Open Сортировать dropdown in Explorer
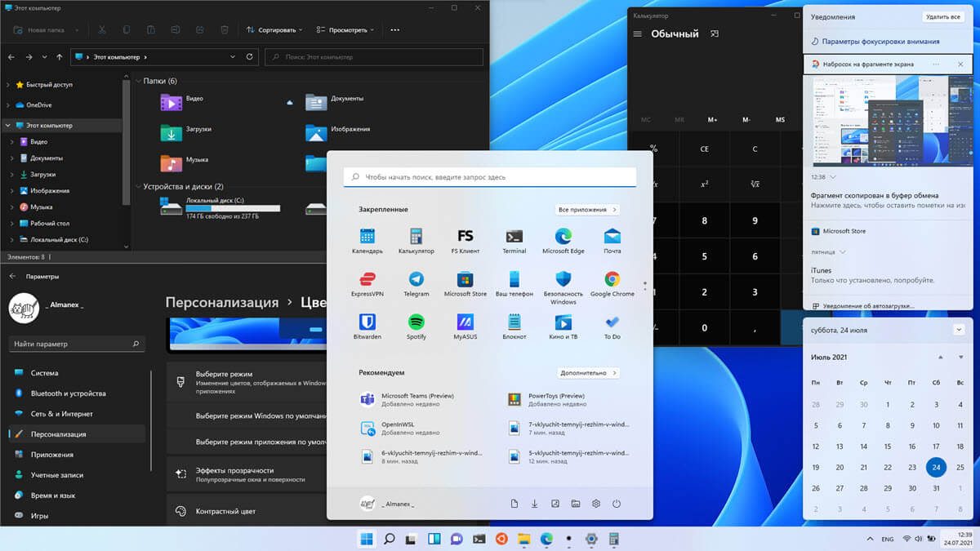The image size is (980, 551). click(x=274, y=29)
